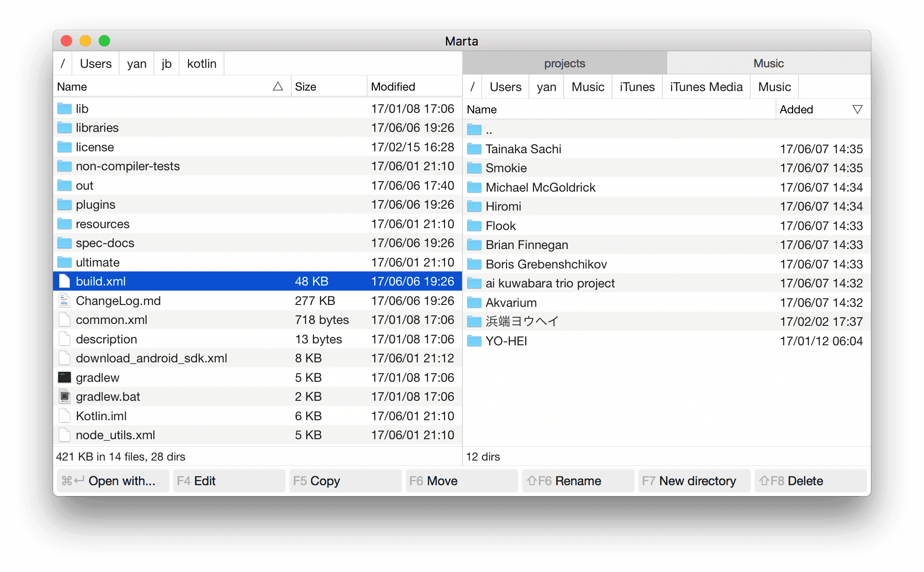Click the resources folder icon
This screenshot has height=572, width=924.
(x=65, y=224)
